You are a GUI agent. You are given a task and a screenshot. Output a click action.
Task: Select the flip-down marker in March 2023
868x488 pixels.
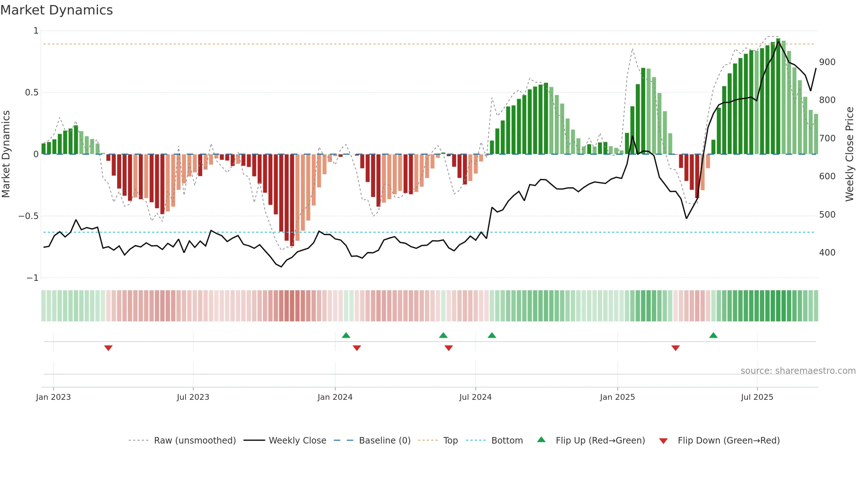pyautogui.click(x=109, y=348)
